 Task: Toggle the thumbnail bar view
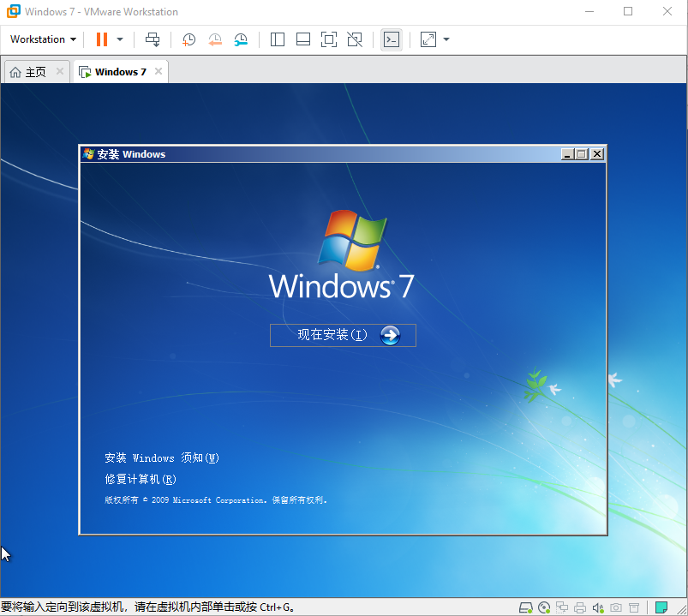click(x=303, y=39)
